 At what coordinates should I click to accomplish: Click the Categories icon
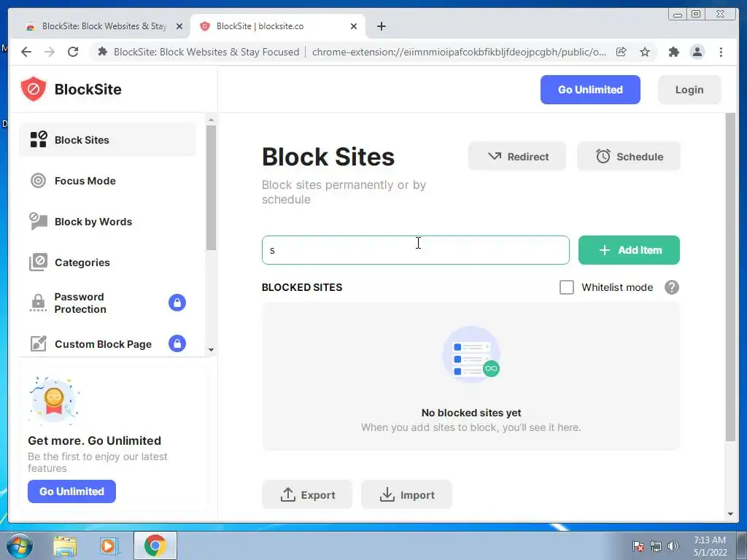pyautogui.click(x=38, y=262)
